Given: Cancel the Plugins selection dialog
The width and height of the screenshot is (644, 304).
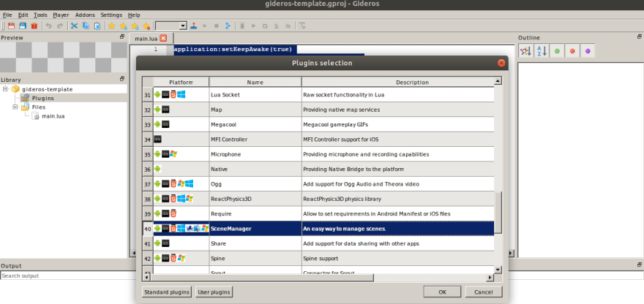Looking at the screenshot, I should tap(484, 292).
